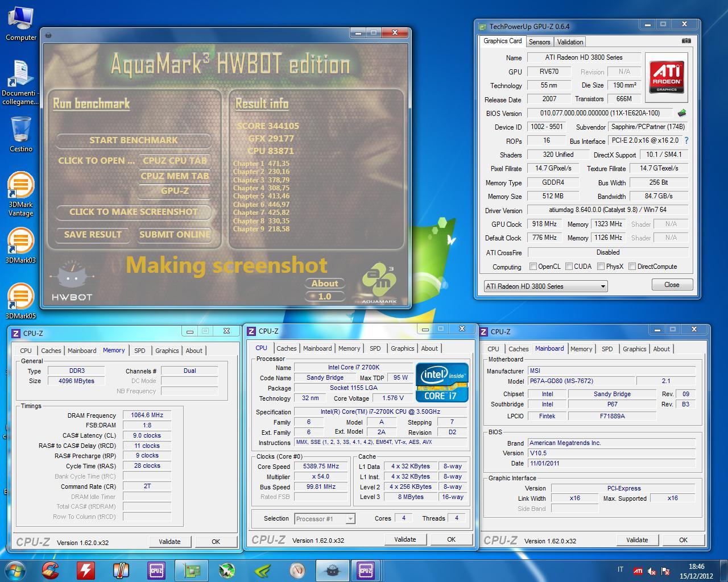
Task: Open the Graphics tab in the Mainboard CPU-Z window
Action: (634, 349)
